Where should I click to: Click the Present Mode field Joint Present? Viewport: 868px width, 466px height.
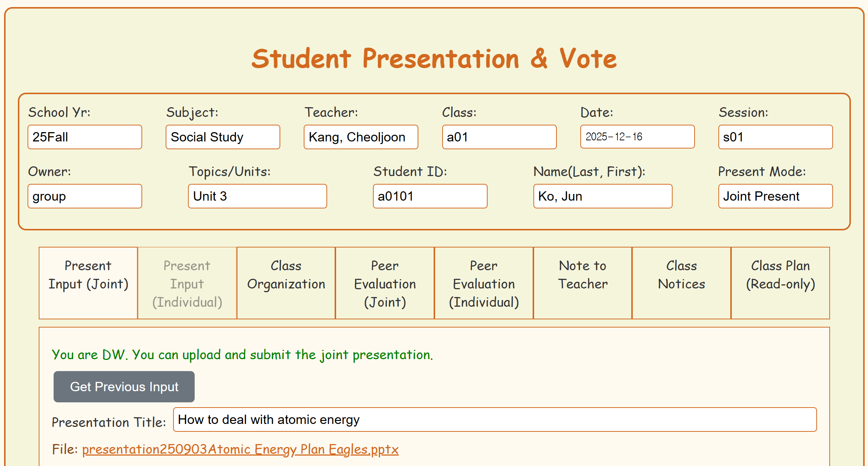[775, 196]
